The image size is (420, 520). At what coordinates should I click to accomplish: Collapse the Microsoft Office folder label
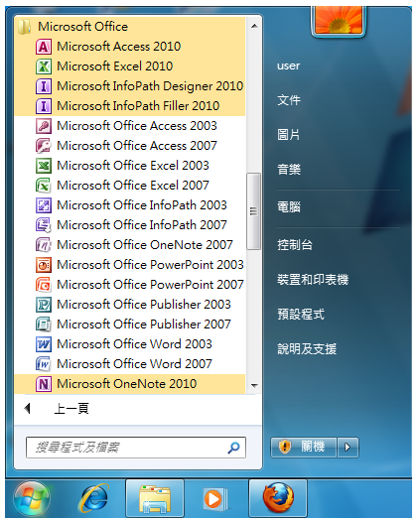pos(83,27)
